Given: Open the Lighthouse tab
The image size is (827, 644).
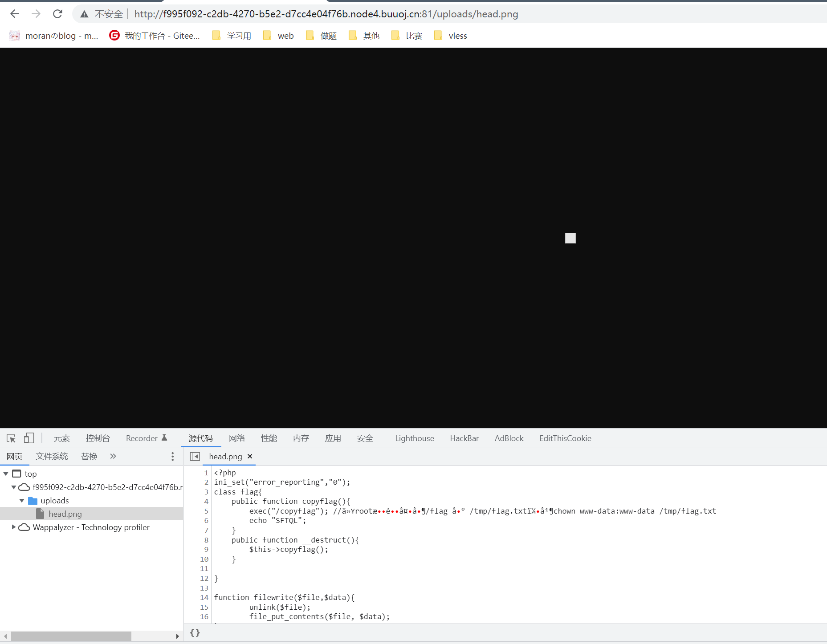Looking at the screenshot, I should (415, 438).
